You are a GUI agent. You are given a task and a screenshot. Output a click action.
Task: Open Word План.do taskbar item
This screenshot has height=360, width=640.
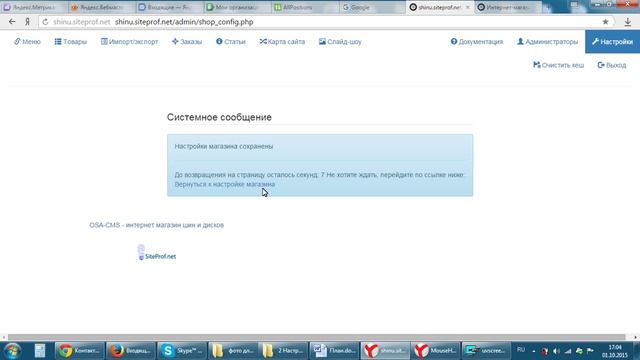[334, 351]
